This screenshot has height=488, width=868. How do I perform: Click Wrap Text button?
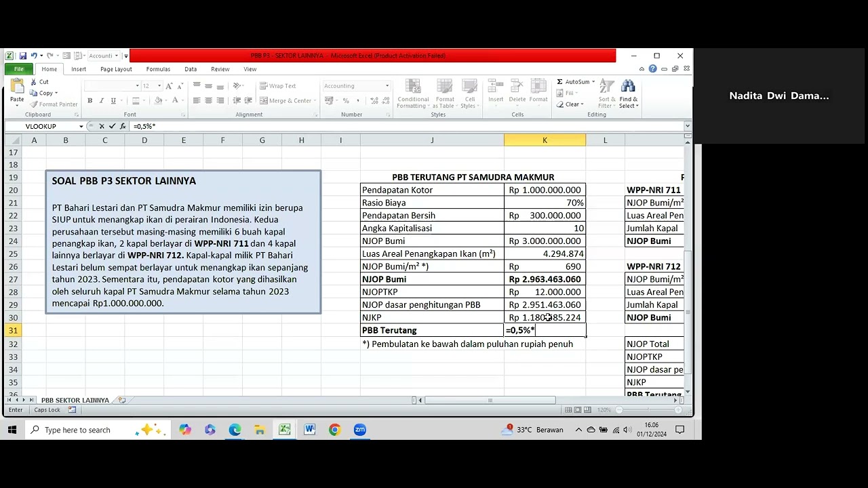pos(278,86)
